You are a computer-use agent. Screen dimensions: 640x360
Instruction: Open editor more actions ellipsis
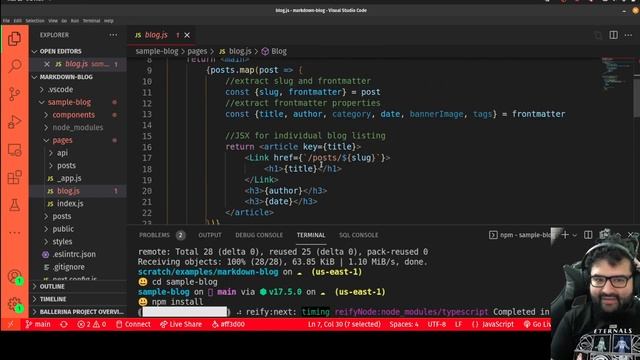tap(628, 35)
